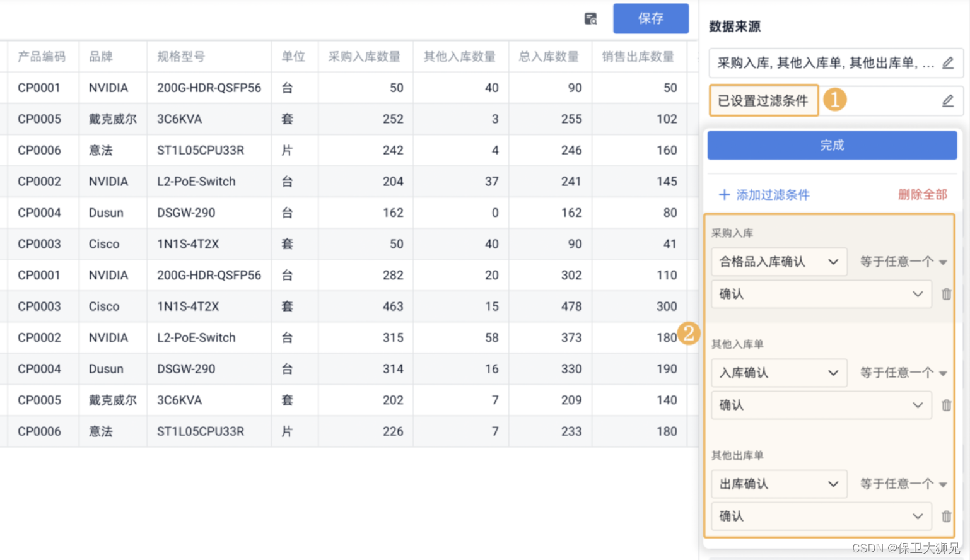Click the 其他入库数量 column header

coord(461,57)
